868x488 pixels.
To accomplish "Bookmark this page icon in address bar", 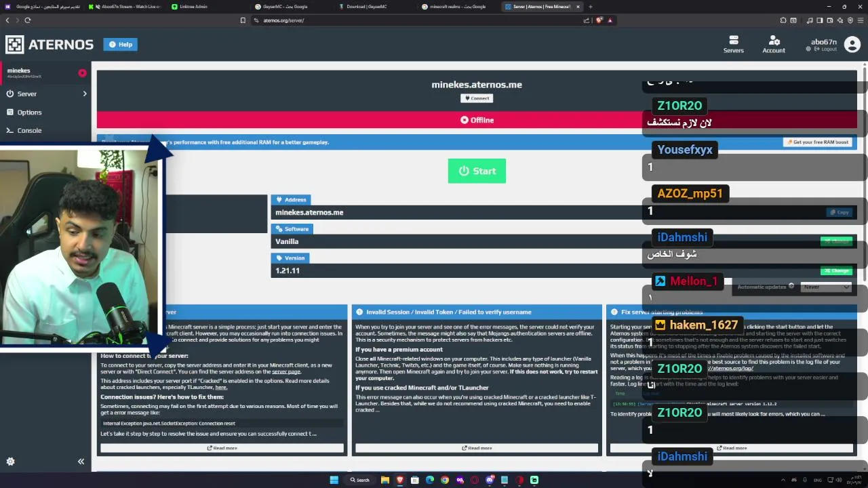I will (243, 20).
